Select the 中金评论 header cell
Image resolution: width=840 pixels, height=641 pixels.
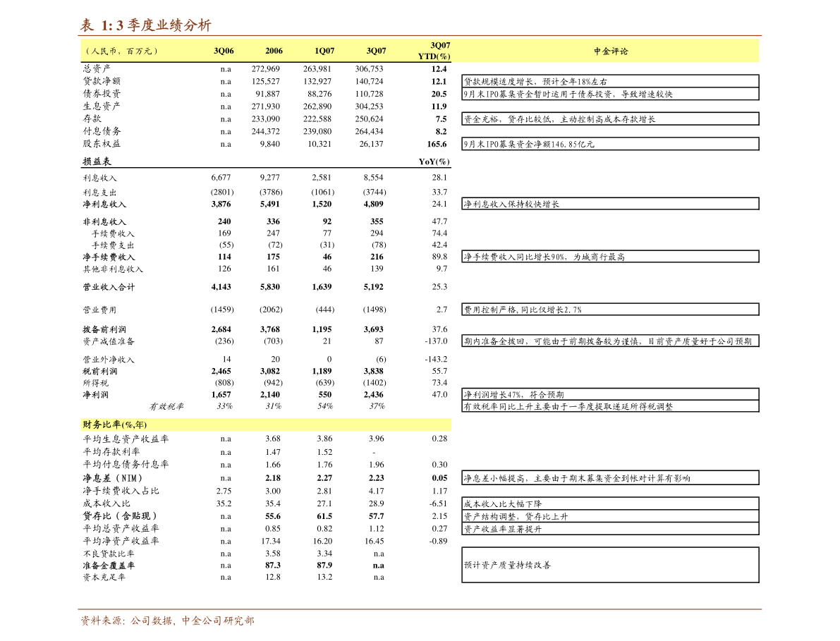tap(610, 51)
